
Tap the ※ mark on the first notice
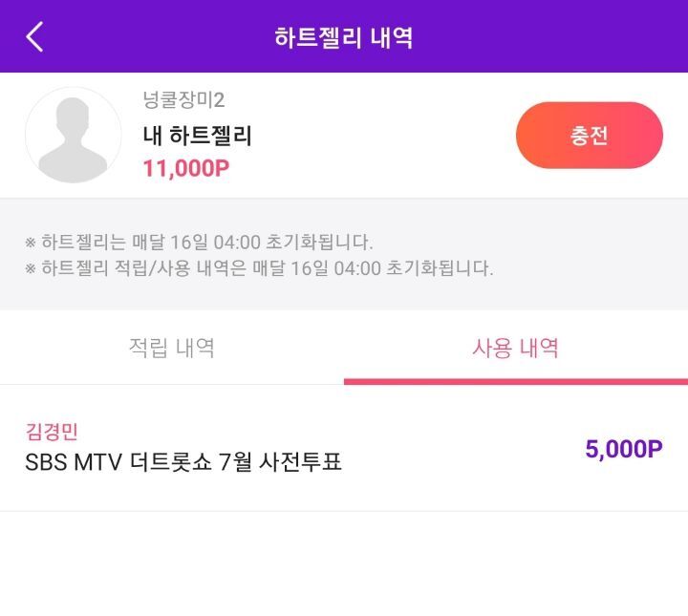pyautogui.click(x=31, y=243)
